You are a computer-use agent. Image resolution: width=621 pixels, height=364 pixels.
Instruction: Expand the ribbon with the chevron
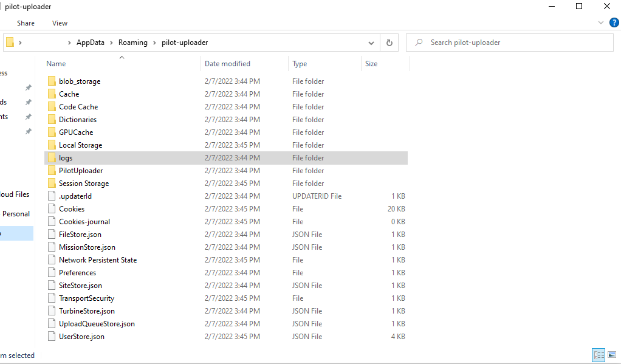pyautogui.click(x=601, y=22)
